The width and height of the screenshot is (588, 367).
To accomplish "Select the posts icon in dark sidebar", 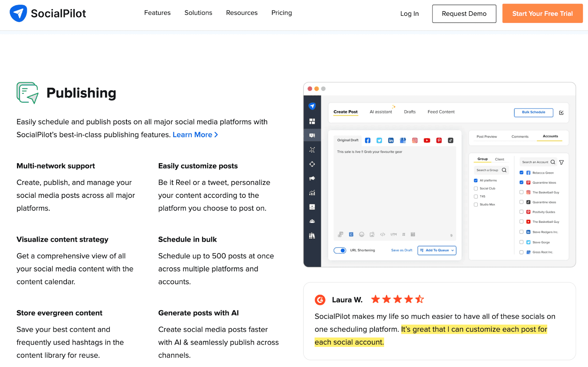I will 312,135.
